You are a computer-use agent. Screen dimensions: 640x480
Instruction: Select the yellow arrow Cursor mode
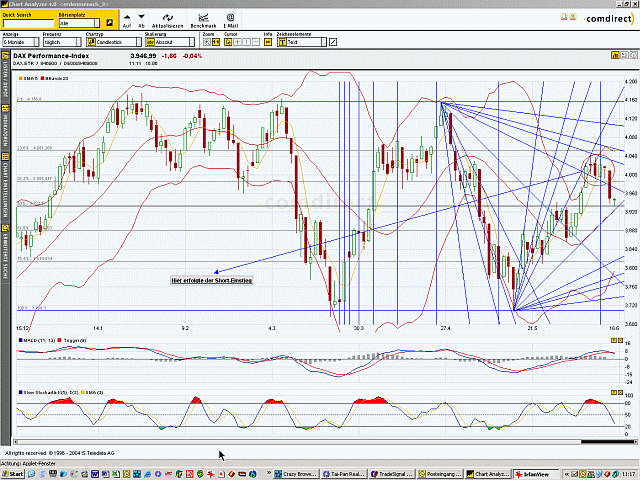pos(228,42)
